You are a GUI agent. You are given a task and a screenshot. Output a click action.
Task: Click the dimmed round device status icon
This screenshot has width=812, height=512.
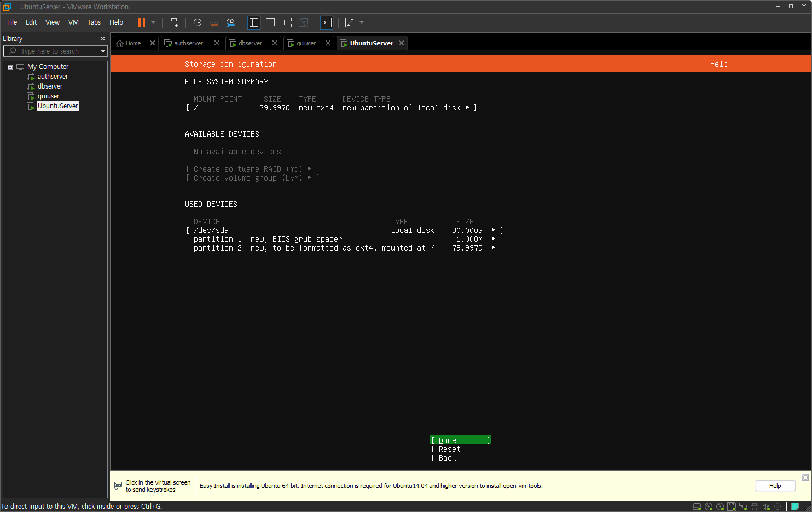point(778,507)
